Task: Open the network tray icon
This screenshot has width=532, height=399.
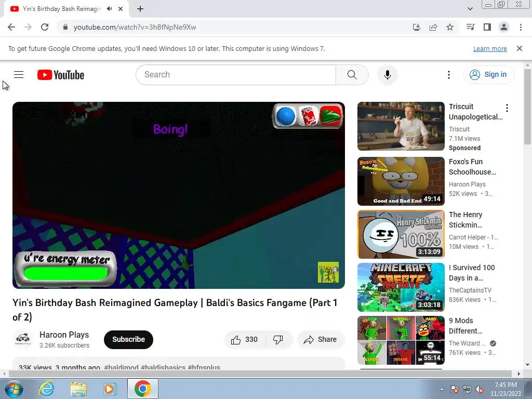Action: (x=467, y=389)
